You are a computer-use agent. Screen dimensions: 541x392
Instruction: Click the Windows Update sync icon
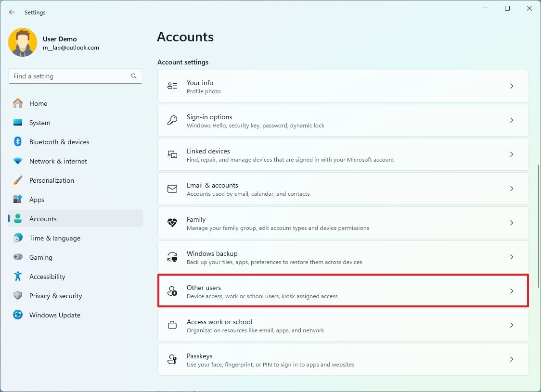point(18,315)
